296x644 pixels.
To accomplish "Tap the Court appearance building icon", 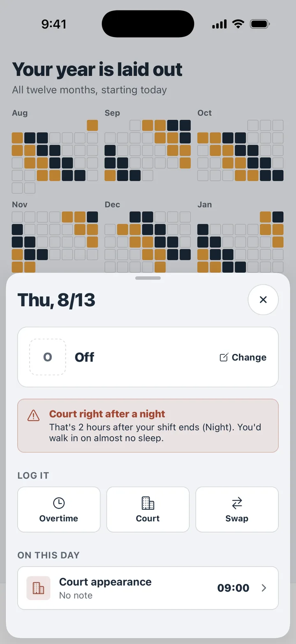I will click(38, 588).
